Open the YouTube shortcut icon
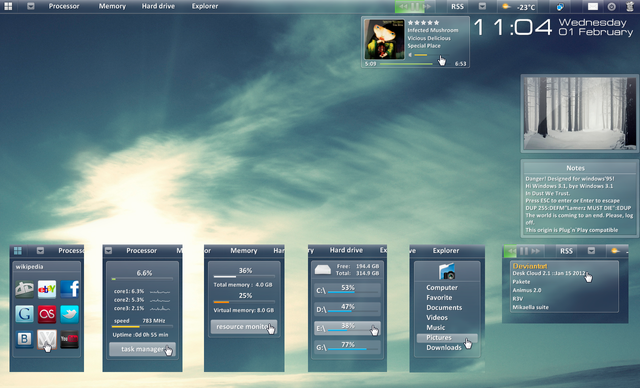The height and width of the screenshot is (388, 640). click(x=69, y=339)
